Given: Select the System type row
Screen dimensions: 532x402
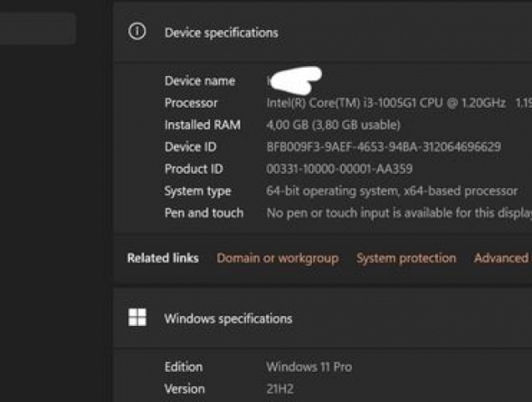Looking at the screenshot, I should [x=389, y=191].
